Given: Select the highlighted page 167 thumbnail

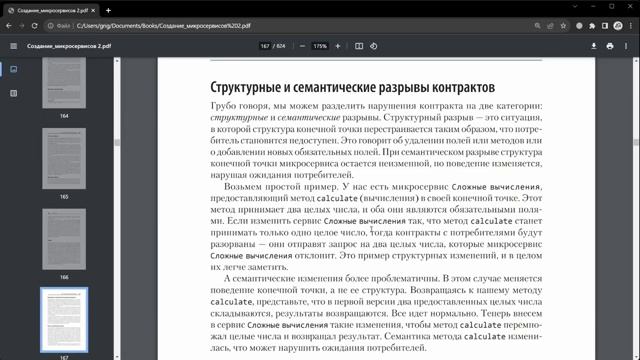Looking at the screenshot, I should pyautogui.click(x=64, y=320).
